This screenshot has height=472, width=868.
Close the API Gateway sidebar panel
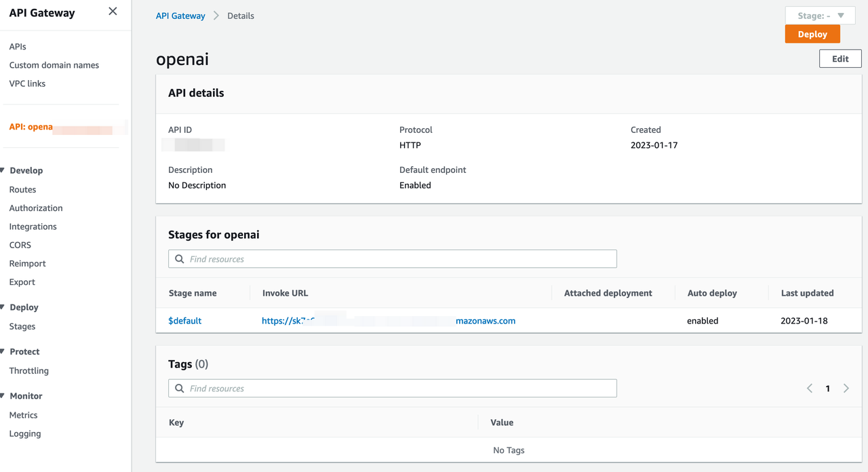click(113, 12)
